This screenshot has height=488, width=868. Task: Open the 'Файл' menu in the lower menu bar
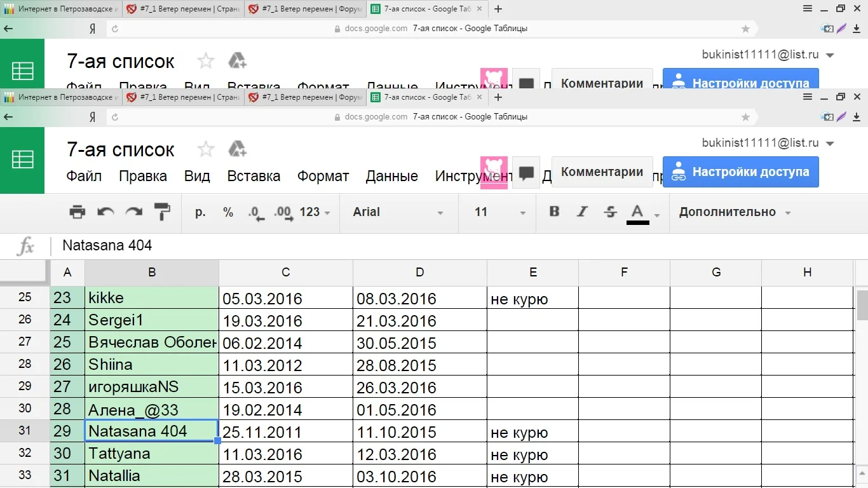pos(84,176)
